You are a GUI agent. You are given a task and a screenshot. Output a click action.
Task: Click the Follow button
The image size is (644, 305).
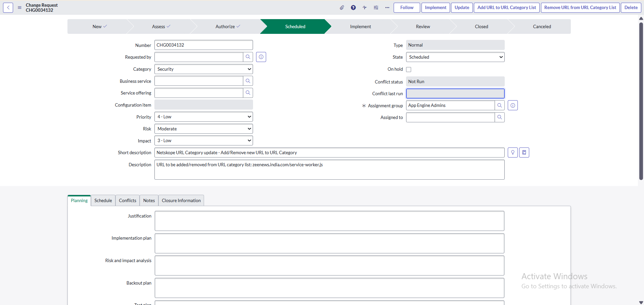(x=407, y=7)
